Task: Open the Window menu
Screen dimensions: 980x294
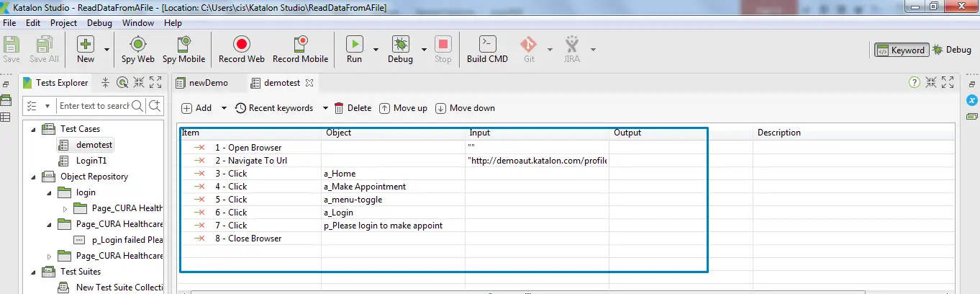Action: (x=138, y=23)
